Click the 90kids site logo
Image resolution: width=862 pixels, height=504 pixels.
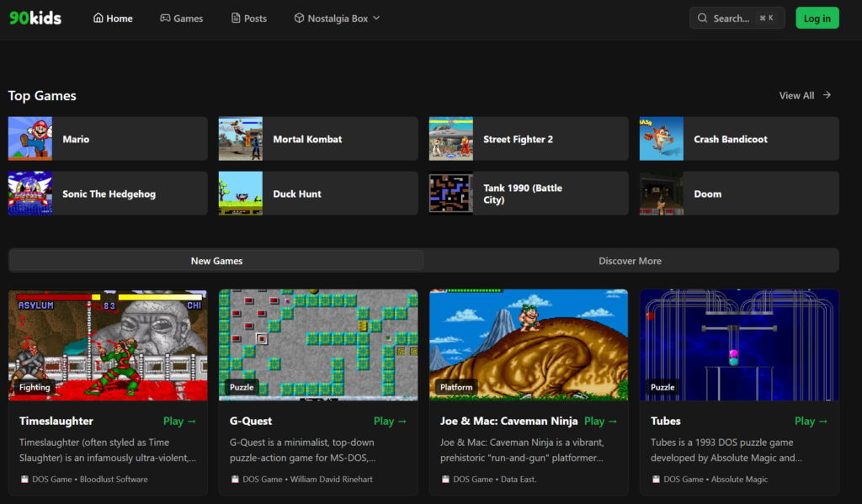(x=35, y=18)
